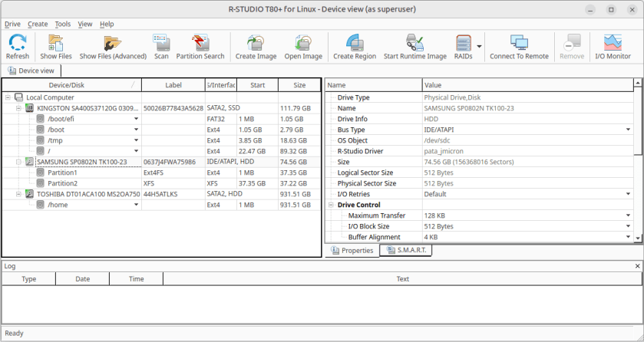The image size is (644, 342).
Task: Run Partition Search tool
Action: 200,43
